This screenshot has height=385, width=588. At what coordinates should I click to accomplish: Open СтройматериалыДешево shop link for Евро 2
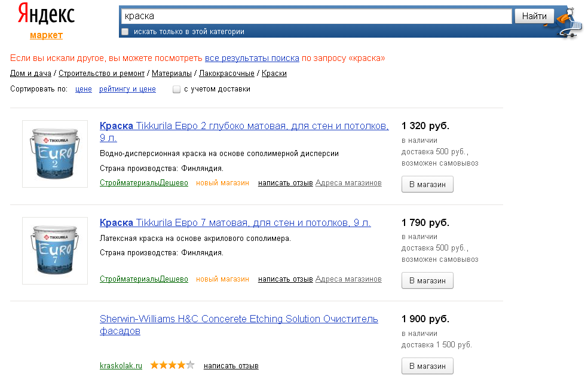tap(144, 183)
